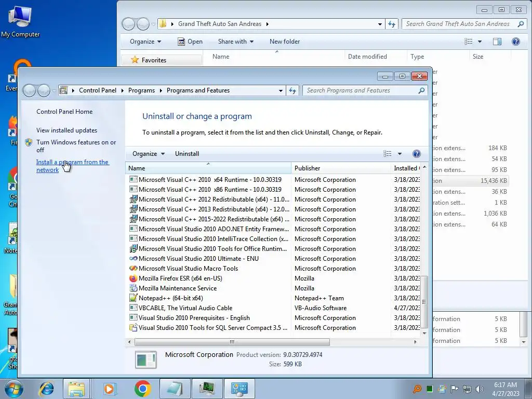Viewport: 532px width, 399px height.
Task: Expand Control Panel address bar history dropdown
Action: click(x=281, y=90)
